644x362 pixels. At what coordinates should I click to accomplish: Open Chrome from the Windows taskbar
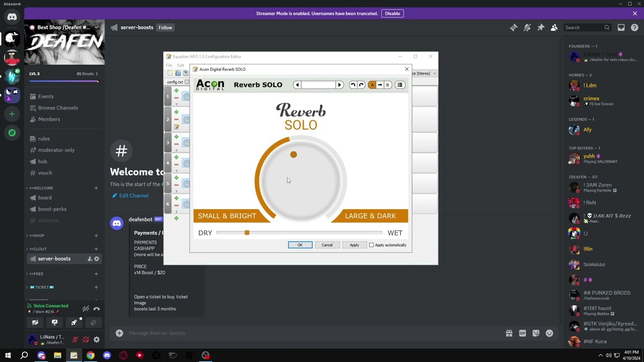90,355
